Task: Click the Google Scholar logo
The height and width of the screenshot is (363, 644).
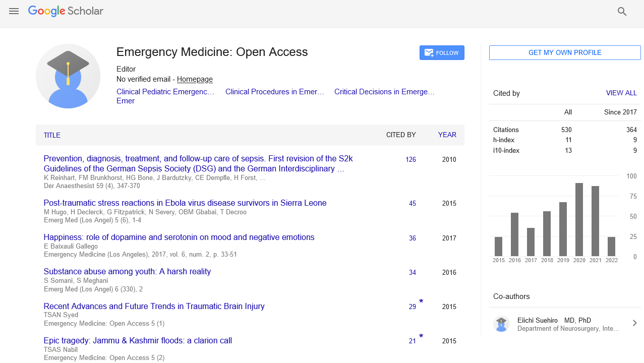Action: click(x=66, y=11)
